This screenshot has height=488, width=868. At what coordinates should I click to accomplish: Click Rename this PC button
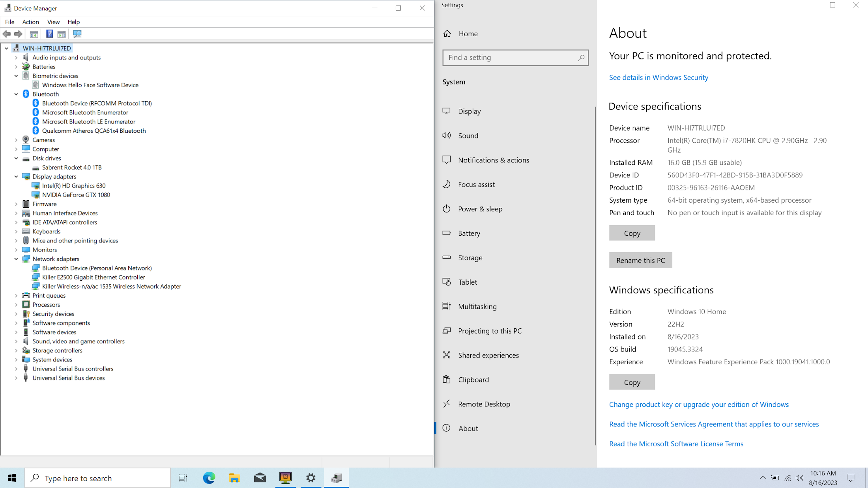click(640, 260)
